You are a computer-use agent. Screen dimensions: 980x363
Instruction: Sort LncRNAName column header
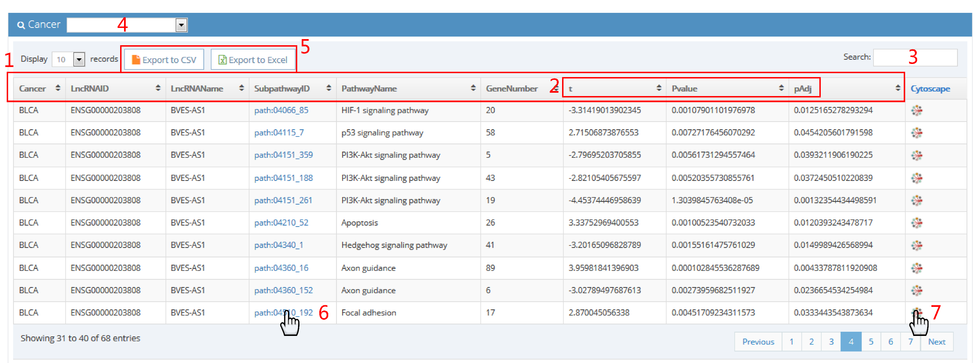(x=241, y=88)
